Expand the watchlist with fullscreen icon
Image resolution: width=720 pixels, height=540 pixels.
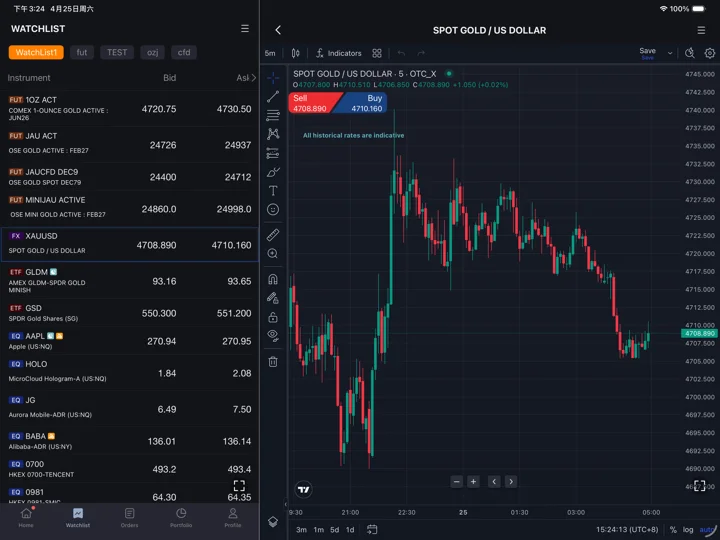point(239,485)
